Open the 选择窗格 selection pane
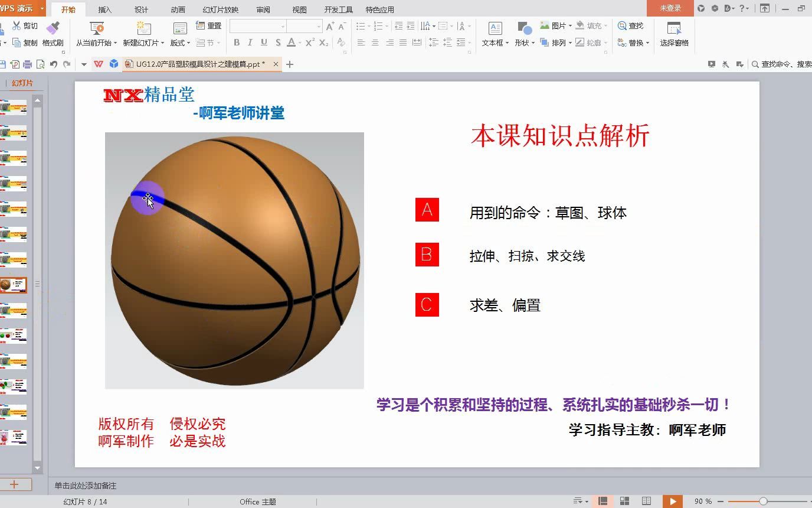 pyautogui.click(x=674, y=34)
